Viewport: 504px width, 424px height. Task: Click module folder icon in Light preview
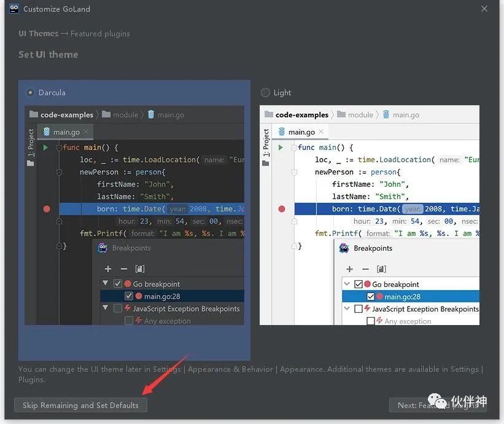point(341,114)
